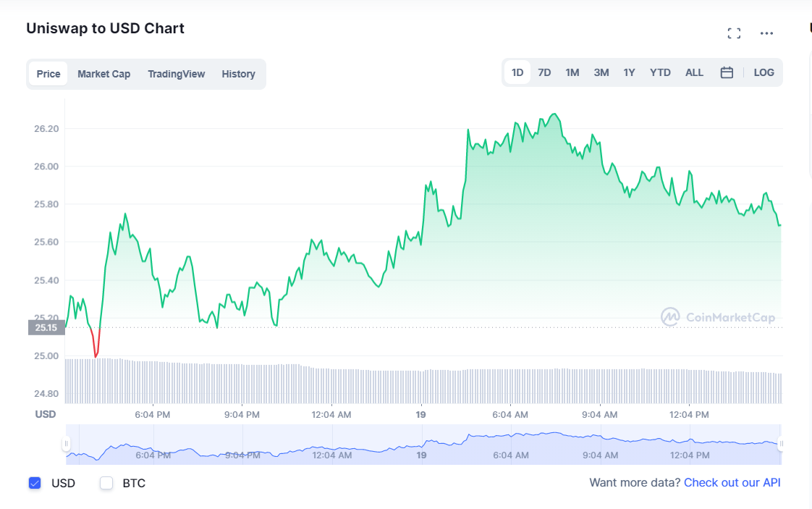Select the 1D time range

coord(517,72)
